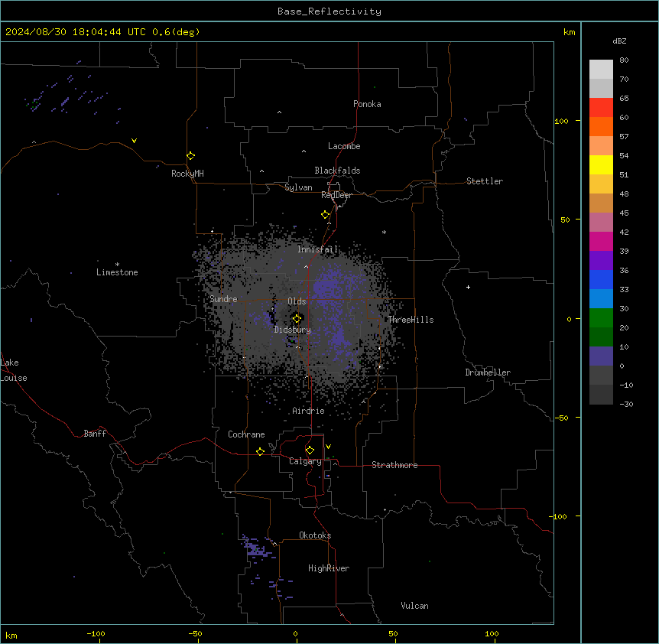Select the 33 dBZ blue legend swatch
This screenshot has width=659, height=644.
(x=601, y=279)
